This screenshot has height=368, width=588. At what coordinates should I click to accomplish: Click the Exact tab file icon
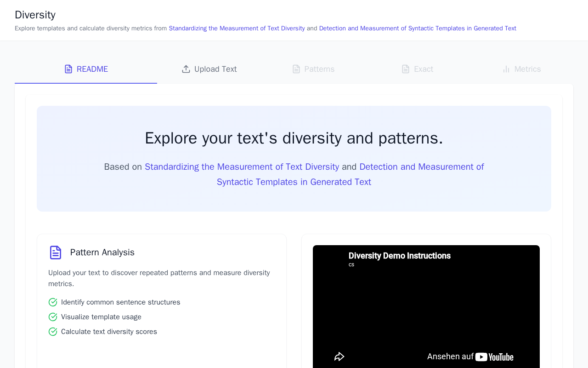406,69
